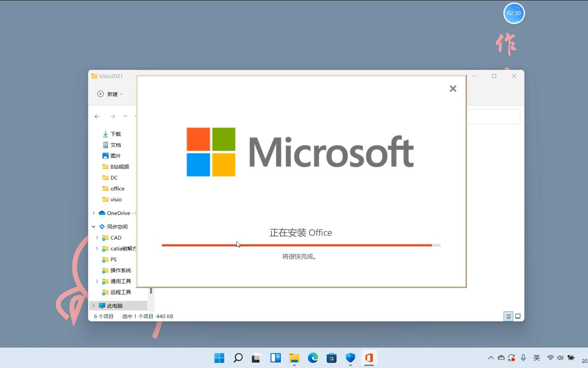
Task: Open Microsoft Store from taskbar
Action: (x=331, y=358)
